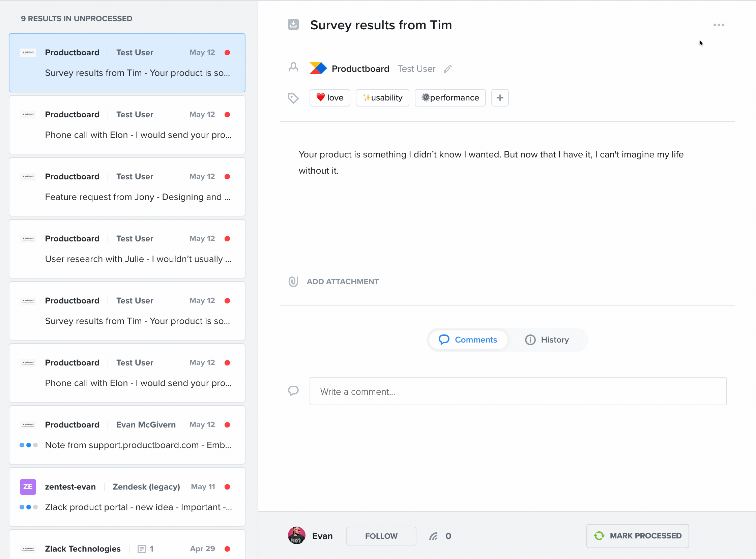Open the Zlack product portal new idea note
The image size is (756, 559).
[x=127, y=497]
